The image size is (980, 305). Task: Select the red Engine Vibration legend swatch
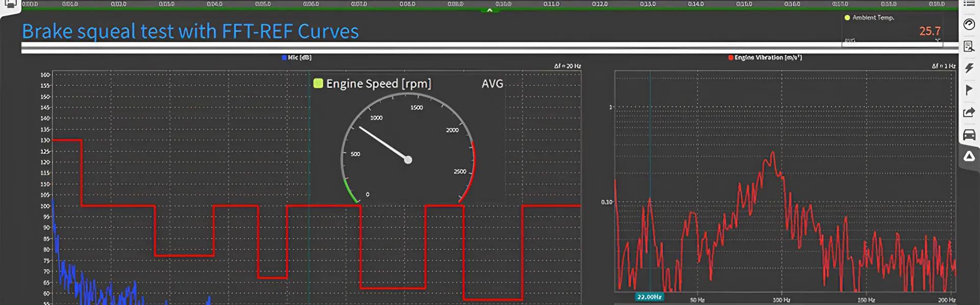[731, 58]
